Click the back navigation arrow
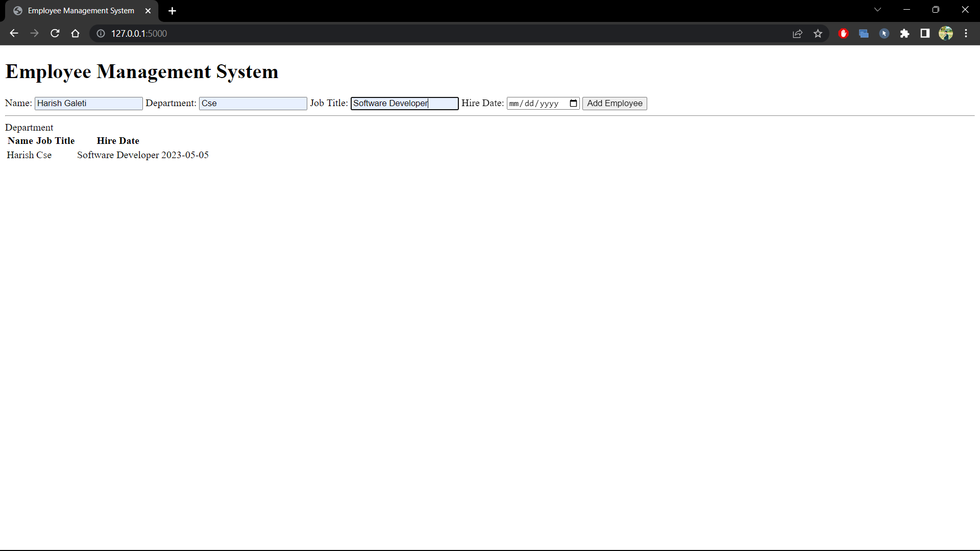Screen dimensions: 980x551 pyautogui.click(x=13, y=33)
